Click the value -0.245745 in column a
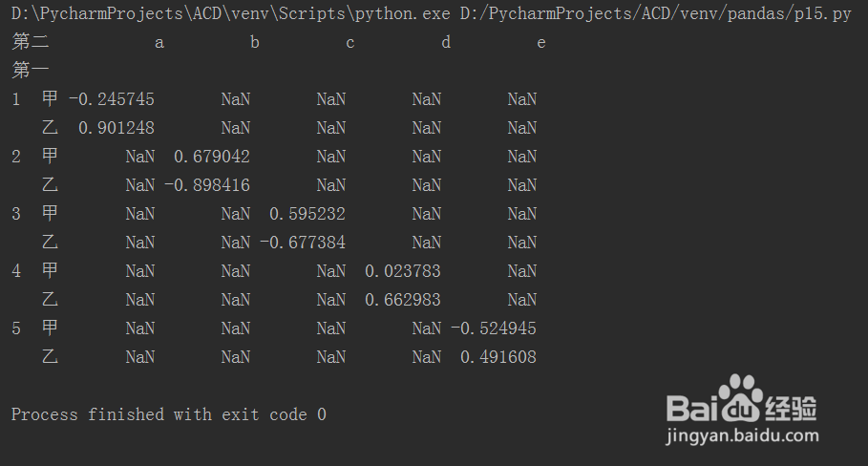Viewport: 868px width, 466px height. (112, 99)
